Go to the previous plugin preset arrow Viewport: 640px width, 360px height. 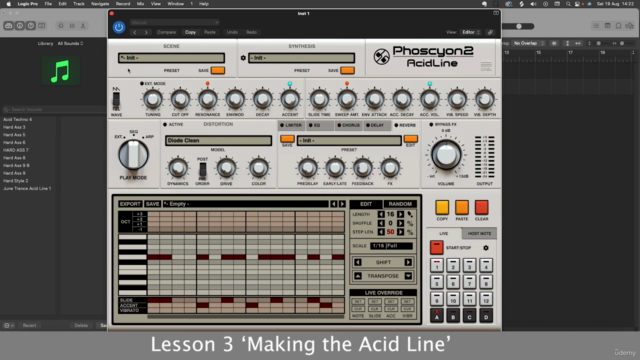(135, 32)
